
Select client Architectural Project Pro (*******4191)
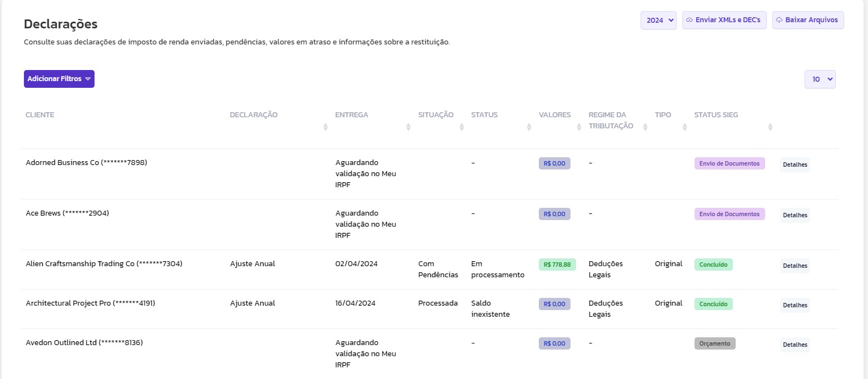[x=91, y=303]
